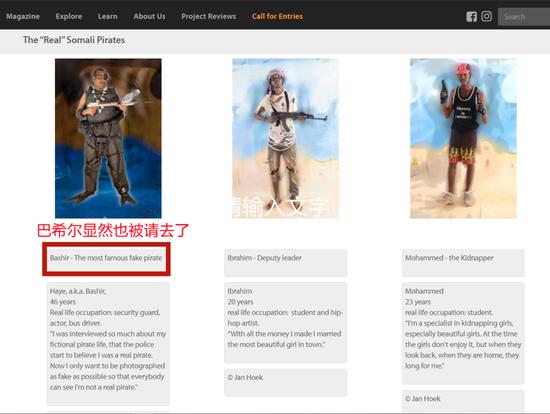550x414 pixels.
Task: Click Bashir's biography text box
Action: [108, 344]
